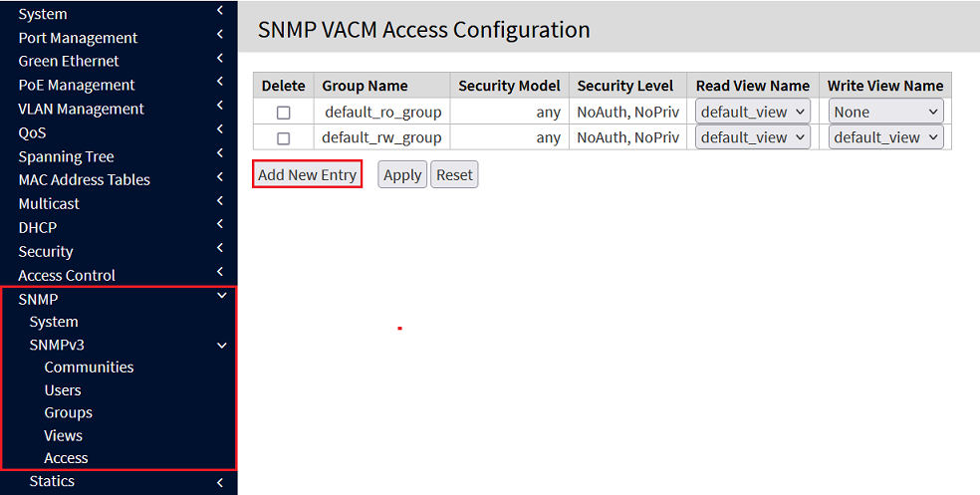
Task: Expand the VLAN Management menu arrow
Action: point(219,107)
